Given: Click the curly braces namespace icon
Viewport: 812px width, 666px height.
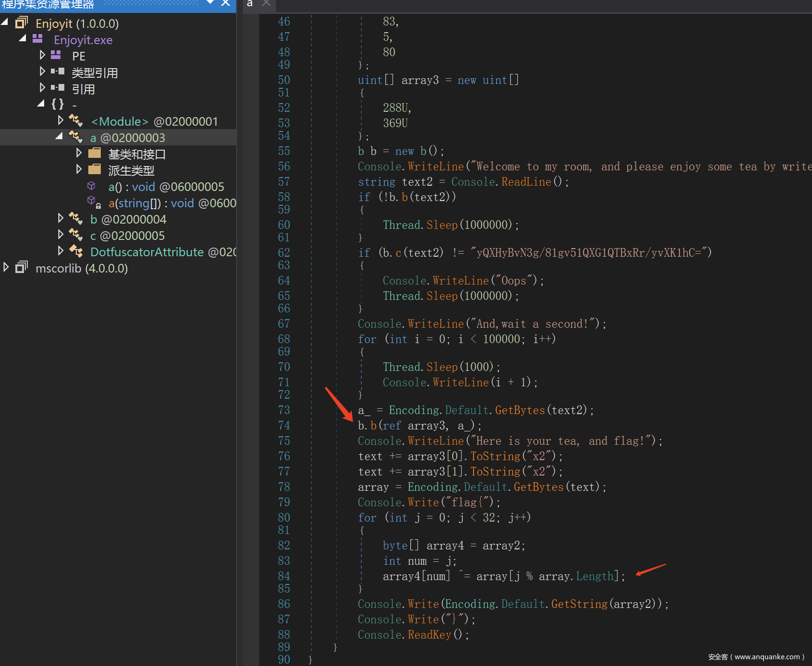Looking at the screenshot, I should click(x=58, y=104).
